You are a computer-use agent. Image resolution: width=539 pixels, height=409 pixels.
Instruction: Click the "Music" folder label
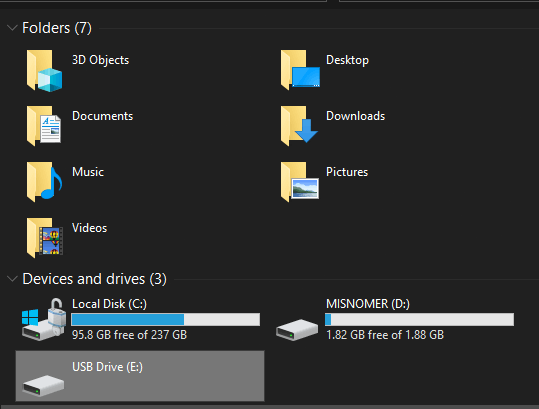pyautogui.click(x=88, y=172)
